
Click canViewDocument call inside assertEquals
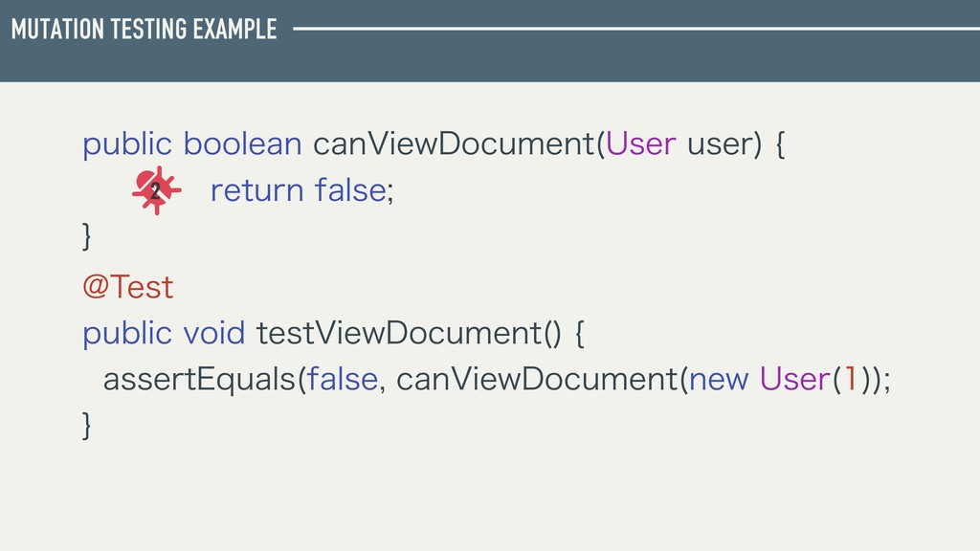[x=538, y=379]
